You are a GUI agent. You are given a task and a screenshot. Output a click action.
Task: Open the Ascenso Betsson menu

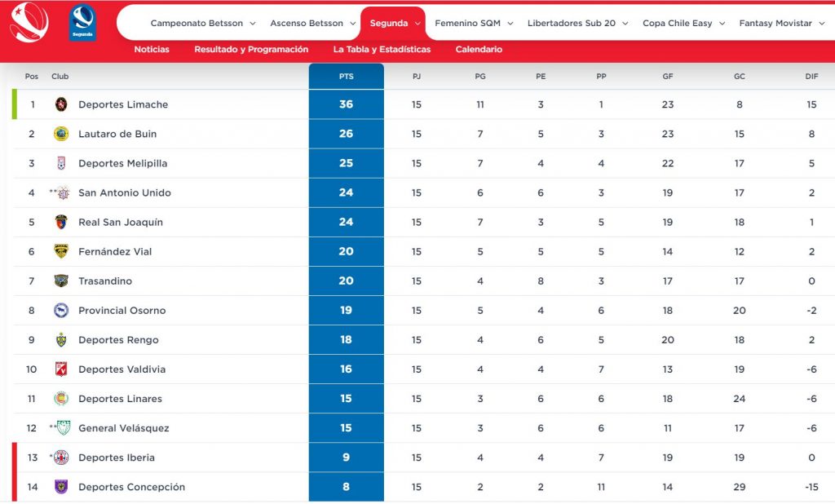click(307, 24)
